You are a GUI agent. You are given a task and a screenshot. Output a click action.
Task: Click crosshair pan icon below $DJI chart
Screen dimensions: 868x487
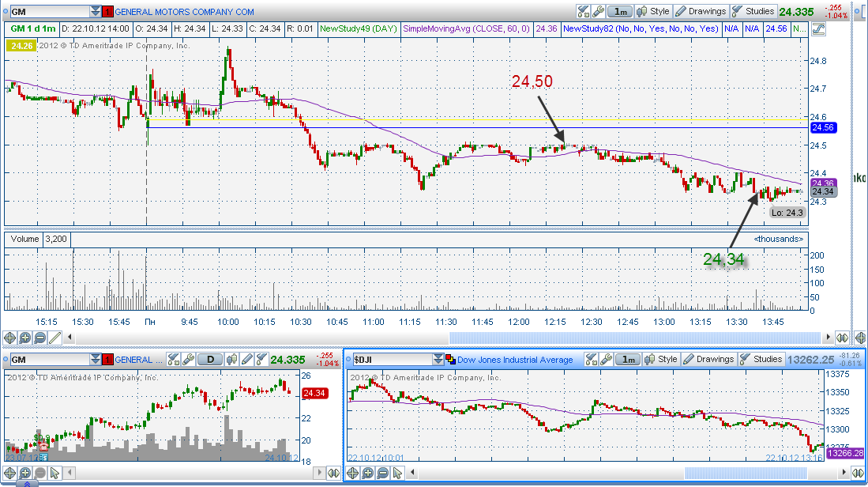[352, 473]
